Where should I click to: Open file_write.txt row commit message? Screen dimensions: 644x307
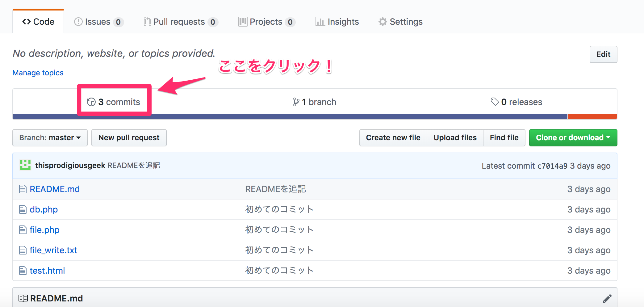pyautogui.click(x=279, y=250)
